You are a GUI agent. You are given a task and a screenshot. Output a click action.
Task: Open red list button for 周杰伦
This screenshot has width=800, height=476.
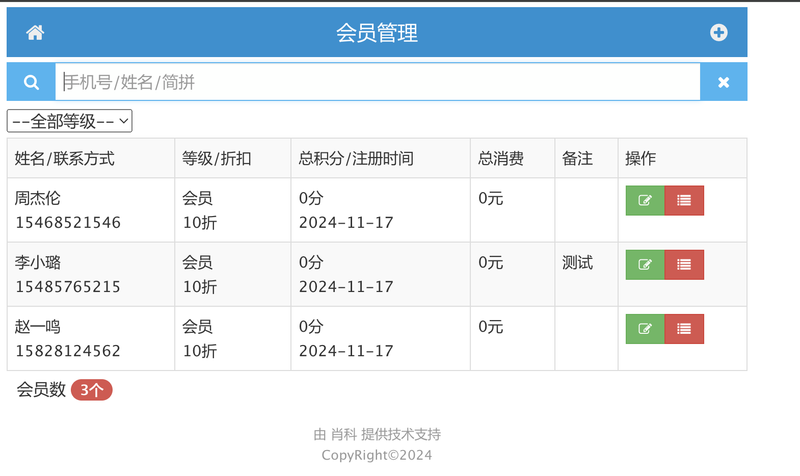tap(684, 201)
